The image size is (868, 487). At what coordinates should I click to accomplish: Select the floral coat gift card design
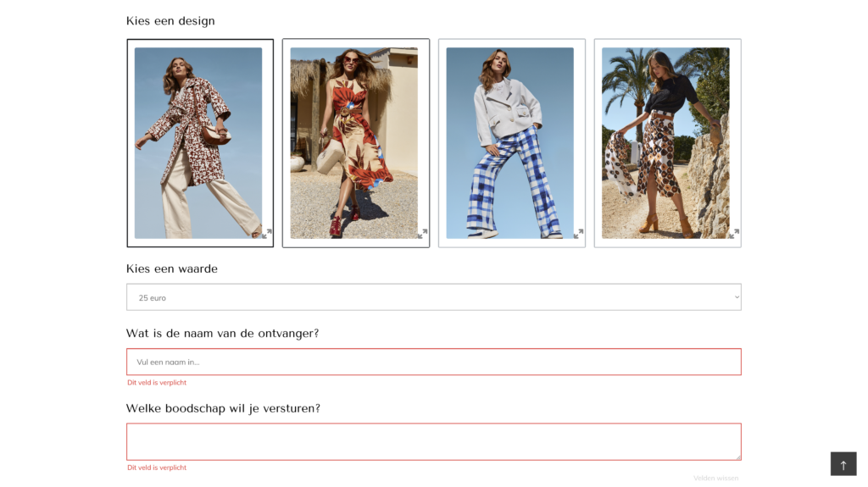pyautogui.click(x=198, y=143)
